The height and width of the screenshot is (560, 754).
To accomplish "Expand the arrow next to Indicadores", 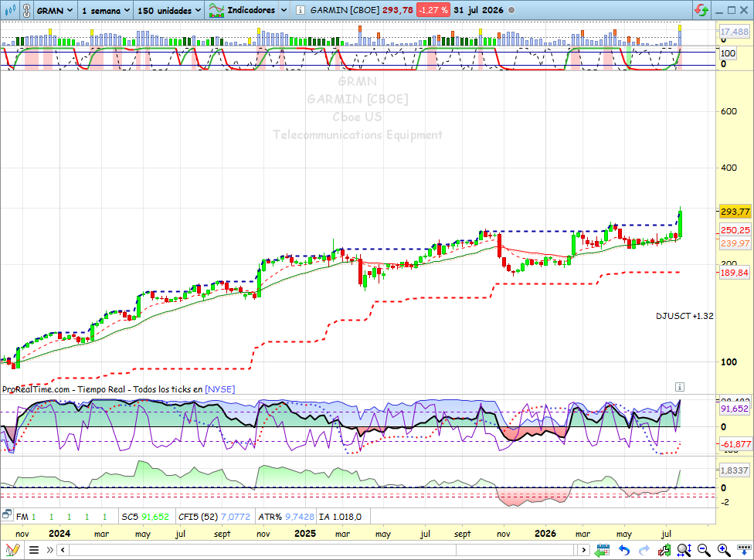I will [284, 10].
